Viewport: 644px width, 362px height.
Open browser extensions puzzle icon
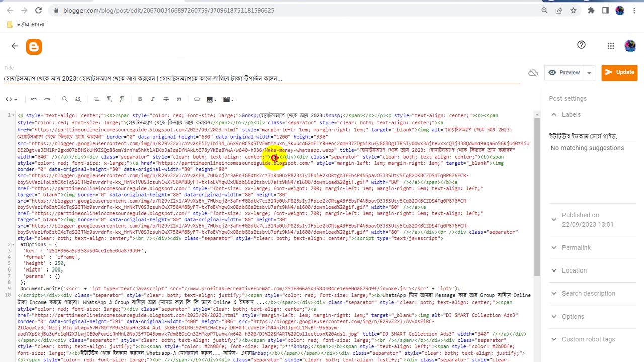click(x=591, y=10)
